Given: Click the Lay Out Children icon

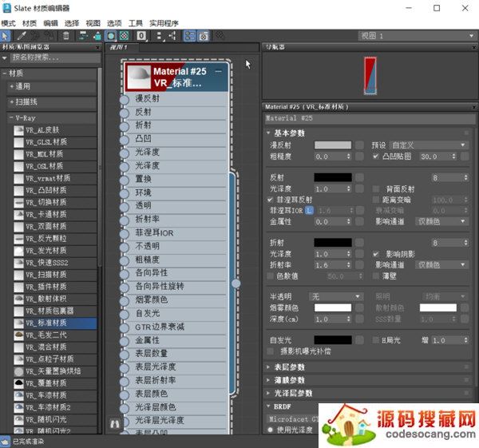Looking at the screenshot, I should pyautogui.click(x=172, y=36).
